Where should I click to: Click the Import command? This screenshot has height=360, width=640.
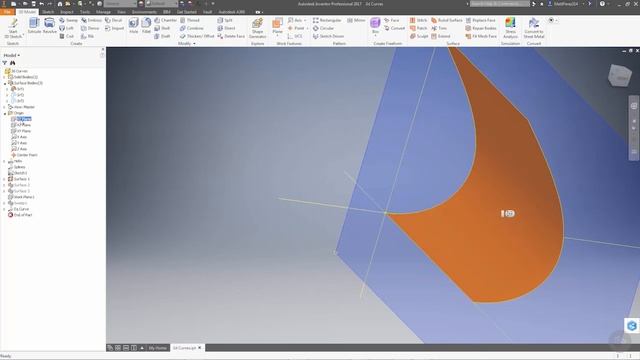point(114,28)
